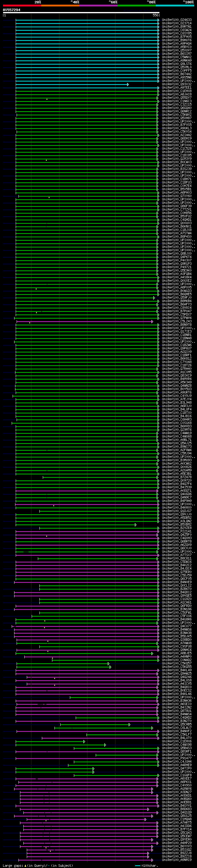Screen dimensions: 197x868
Task: Open hit UniRef100_O23714
Action: tap(177, 23)
